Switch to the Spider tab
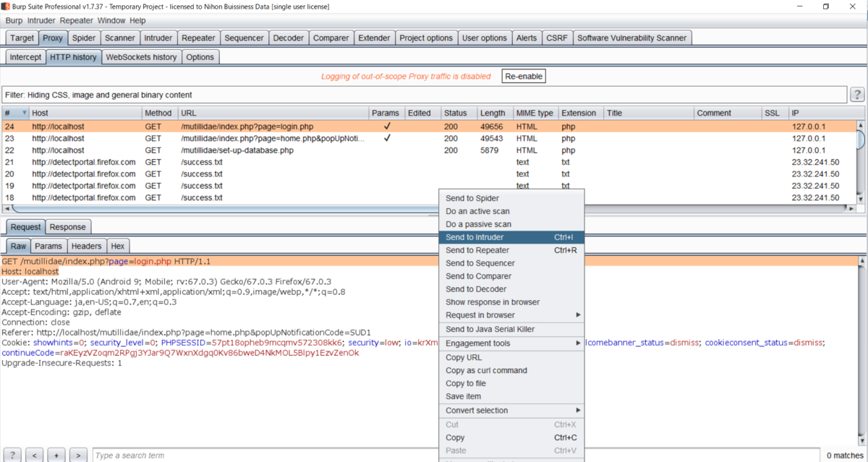868x462 pixels. click(x=83, y=38)
